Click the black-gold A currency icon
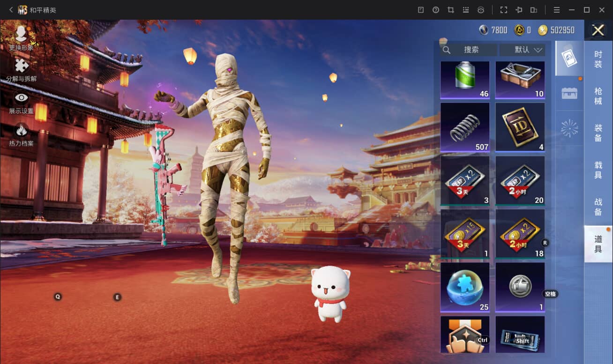 (x=519, y=30)
